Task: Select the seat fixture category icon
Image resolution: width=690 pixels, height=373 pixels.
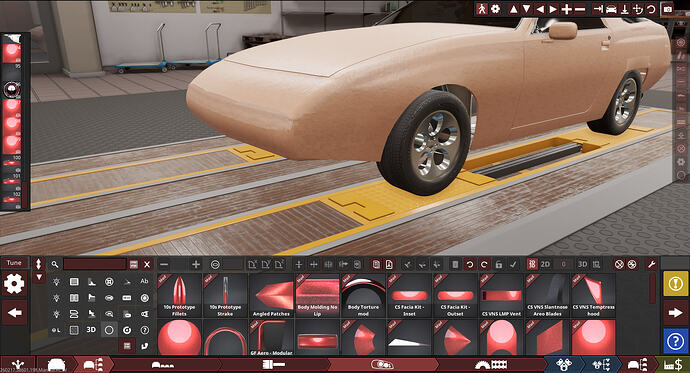Action: click(x=92, y=314)
